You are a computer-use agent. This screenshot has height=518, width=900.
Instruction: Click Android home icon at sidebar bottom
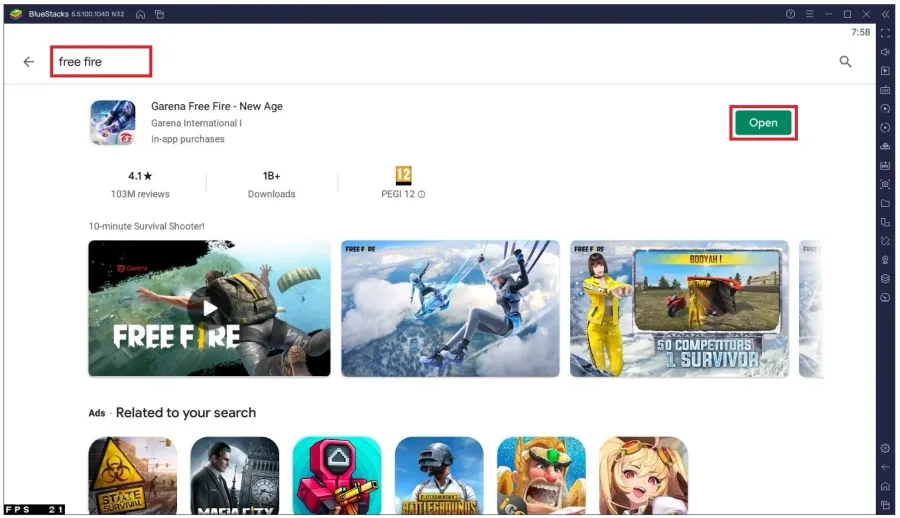coord(885,486)
